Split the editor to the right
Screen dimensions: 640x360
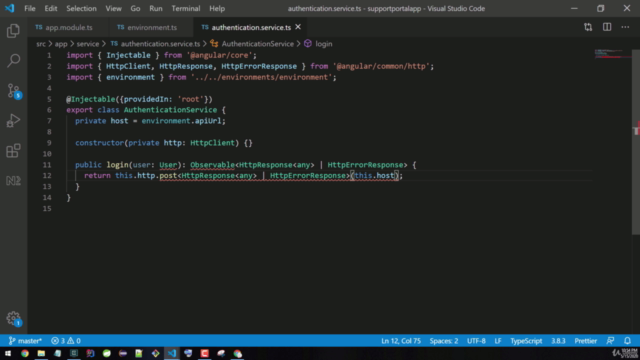pos(607,27)
